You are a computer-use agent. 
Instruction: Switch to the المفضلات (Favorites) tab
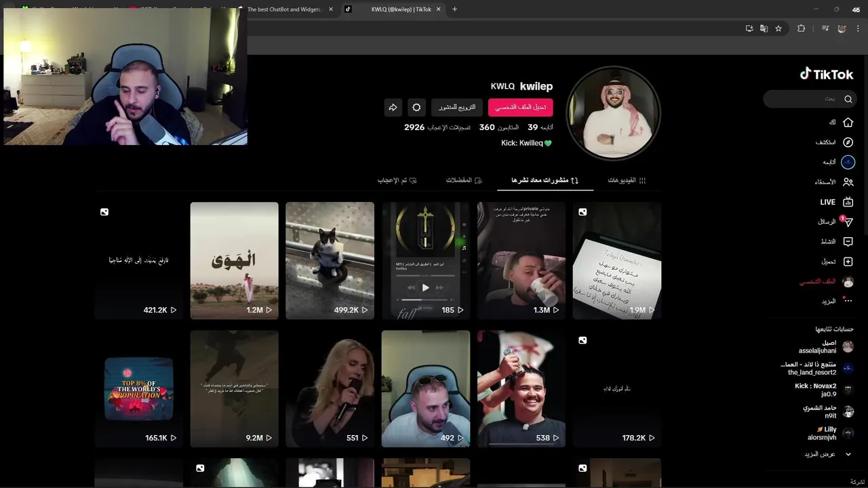(x=464, y=180)
